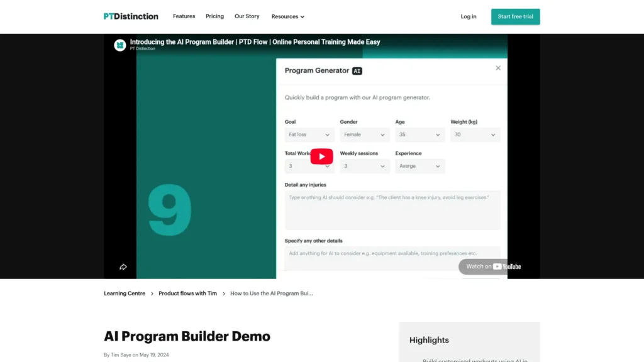Open the Weight (kg) dropdown showing 70
The width and height of the screenshot is (644, 362).
[475, 134]
